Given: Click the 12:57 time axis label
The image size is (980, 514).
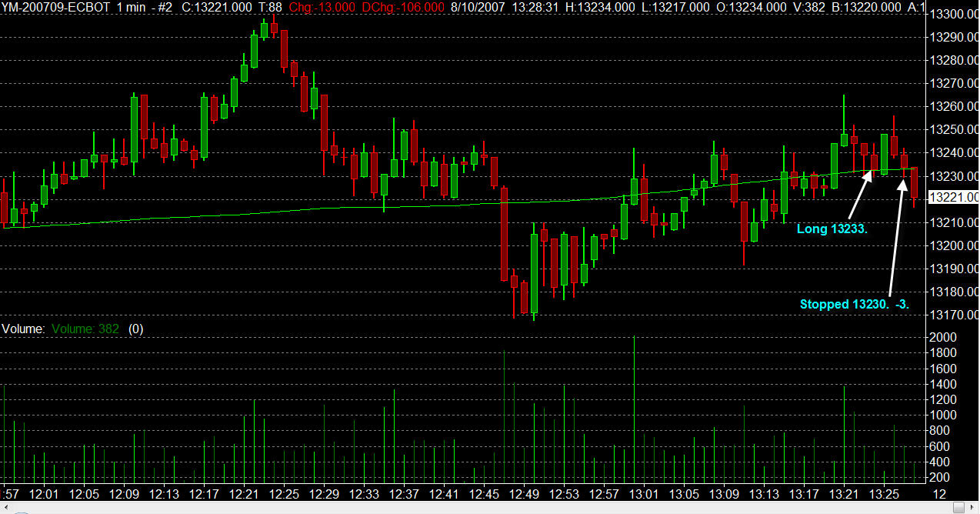Looking at the screenshot, I should [604, 493].
